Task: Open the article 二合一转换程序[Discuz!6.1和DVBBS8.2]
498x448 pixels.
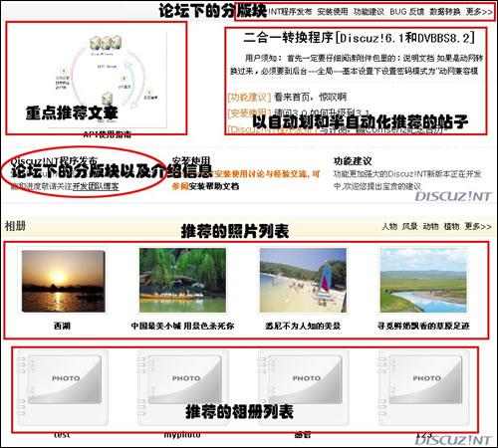Action: (359, 38)
